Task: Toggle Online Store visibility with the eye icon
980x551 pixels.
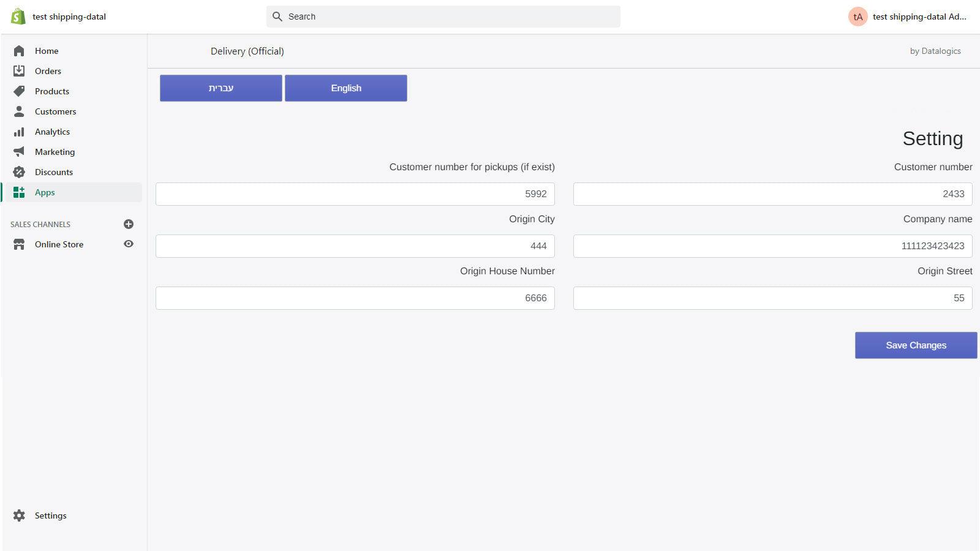Action: (128, 244)
